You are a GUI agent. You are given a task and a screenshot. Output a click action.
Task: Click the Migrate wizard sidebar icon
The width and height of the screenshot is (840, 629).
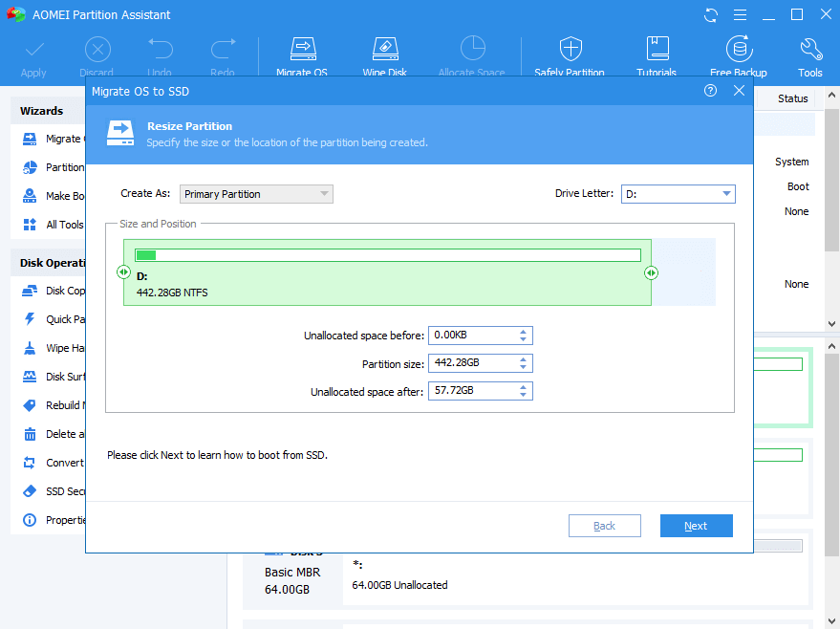(x=30, y=139)
